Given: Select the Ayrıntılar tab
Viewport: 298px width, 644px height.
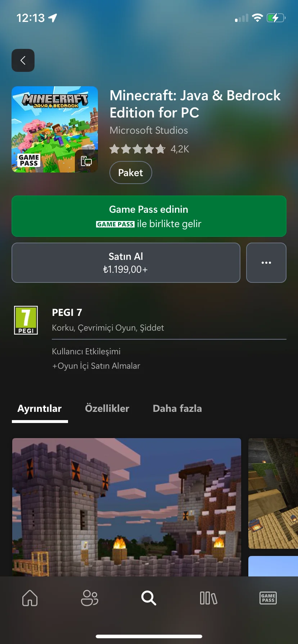Looking at the screenshot, I should [x=40, y=409].
